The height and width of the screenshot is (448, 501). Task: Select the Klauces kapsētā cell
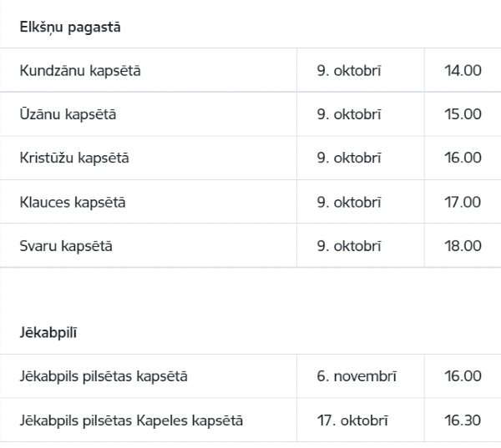[x=149, y=202]
